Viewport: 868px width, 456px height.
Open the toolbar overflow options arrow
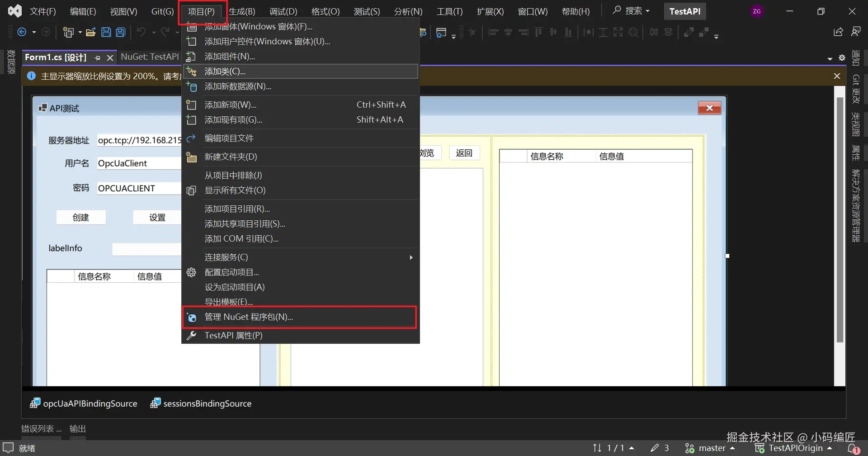[x=716, y=36]
